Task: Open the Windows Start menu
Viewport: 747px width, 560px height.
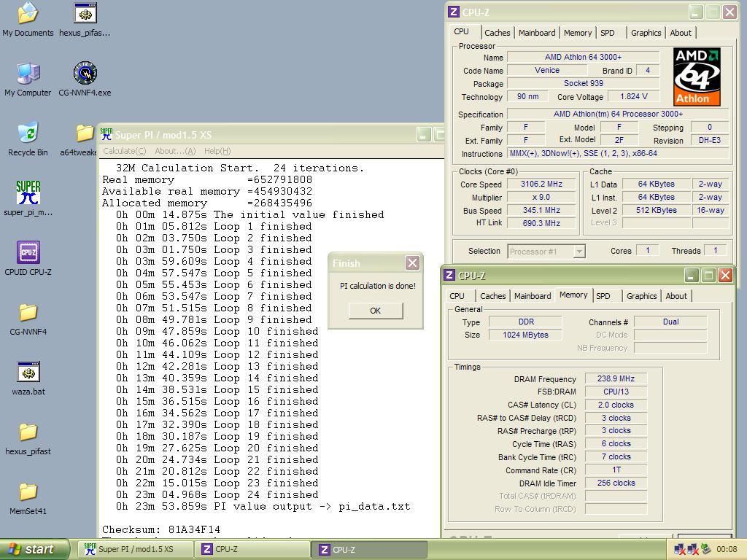Action: click(x=34, y=549)
